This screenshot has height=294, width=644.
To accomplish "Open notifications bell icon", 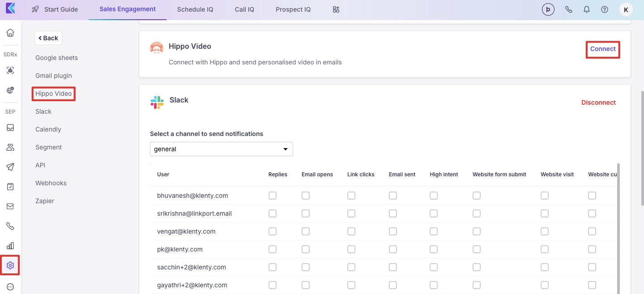I will click(x=587, y=9).
